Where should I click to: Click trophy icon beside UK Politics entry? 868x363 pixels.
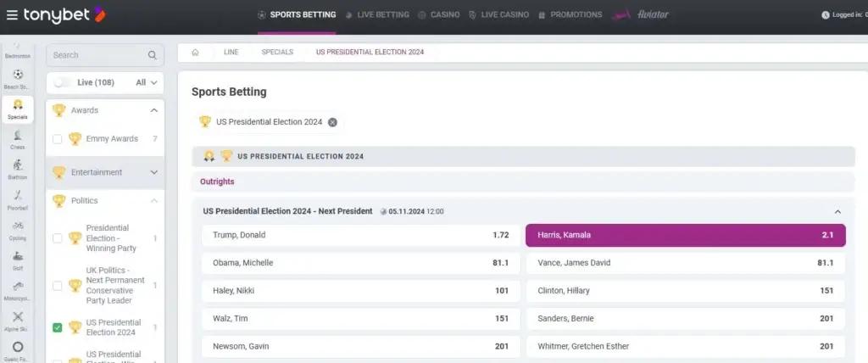pos(75,286)
